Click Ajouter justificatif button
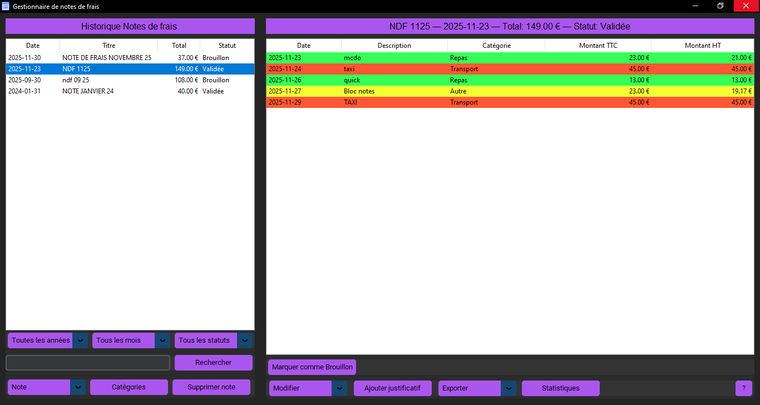760x405 pixels. pos(392,388)
